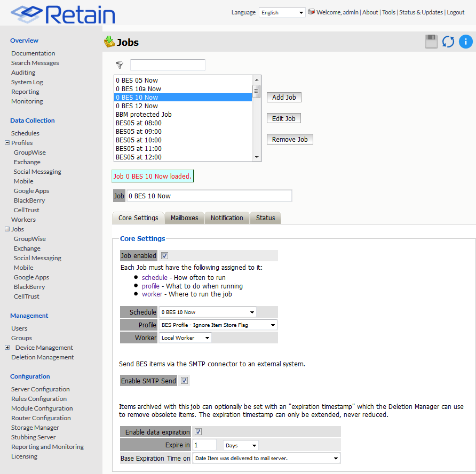Click the Edit Job button
This screenshot has height=474, width=476.
coord(283,118)
